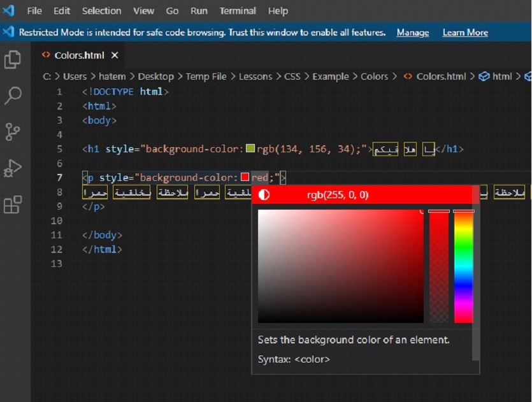Open the Run menu
532x402 pixels.
coord(199,11)
